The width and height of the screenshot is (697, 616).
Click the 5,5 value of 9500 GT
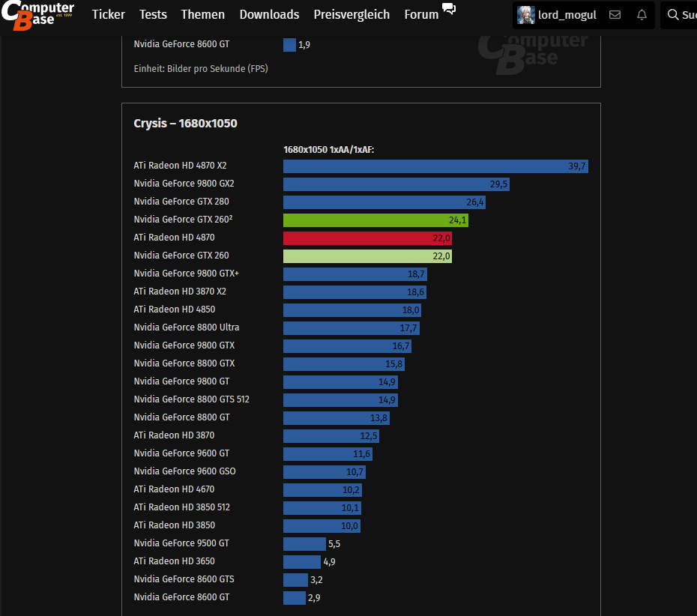[x=334, y=544]
